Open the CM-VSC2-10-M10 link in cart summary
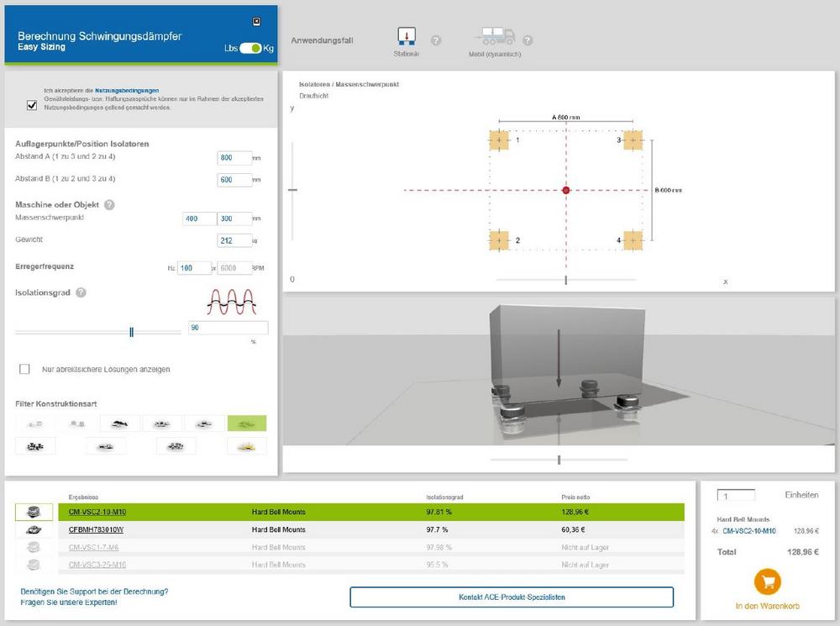This screenshot has height=626, width=840. click(749, 531)
